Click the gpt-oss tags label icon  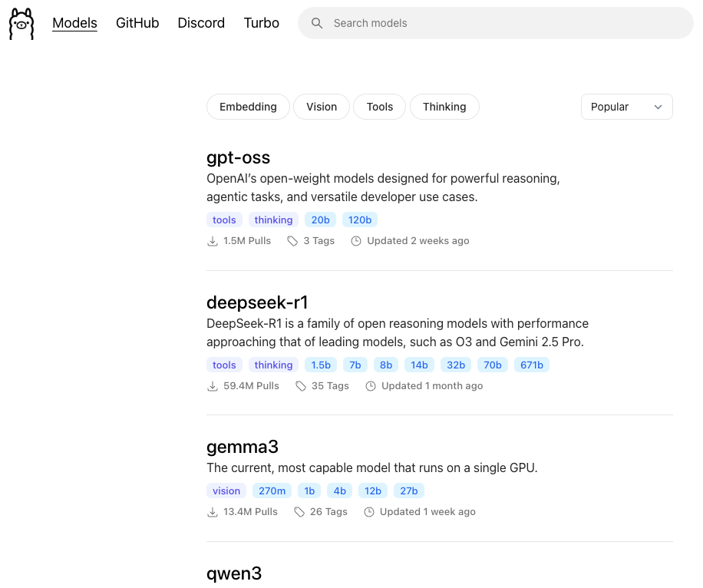pyautogui.click(x=292, y=241)
